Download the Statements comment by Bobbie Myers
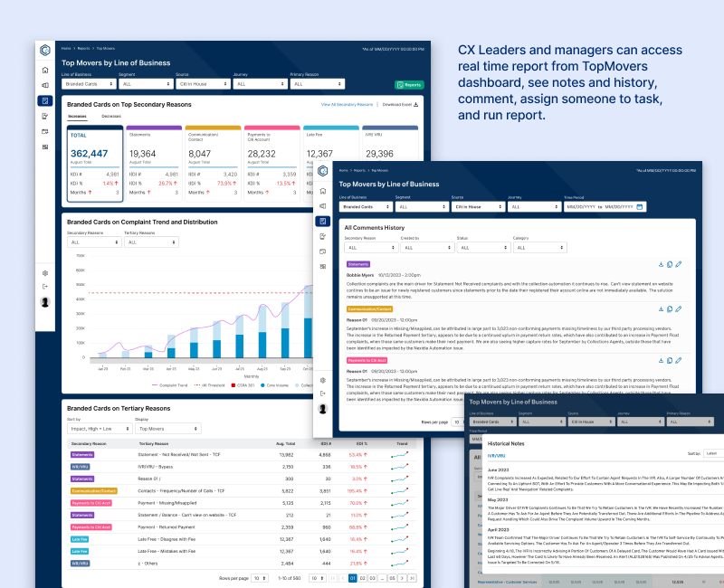724x588 pixels. pos(661,264)
